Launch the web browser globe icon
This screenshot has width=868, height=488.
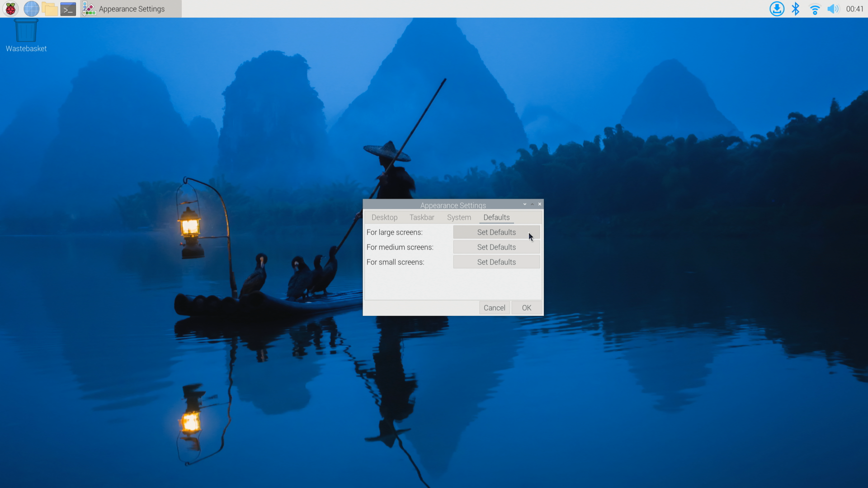pyautogui.click(x=31, y=9)
